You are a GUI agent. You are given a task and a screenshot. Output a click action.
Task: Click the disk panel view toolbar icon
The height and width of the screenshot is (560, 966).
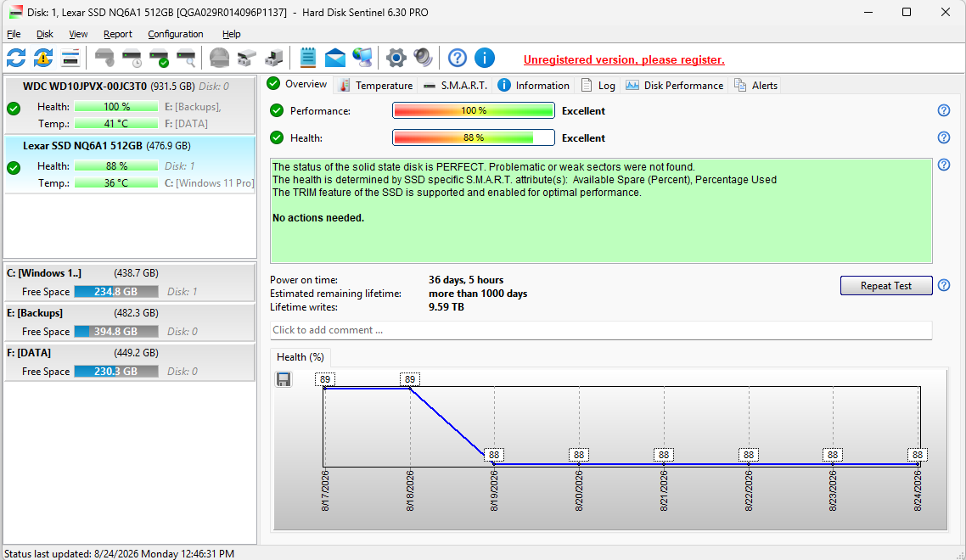click(x=70, y=58)
